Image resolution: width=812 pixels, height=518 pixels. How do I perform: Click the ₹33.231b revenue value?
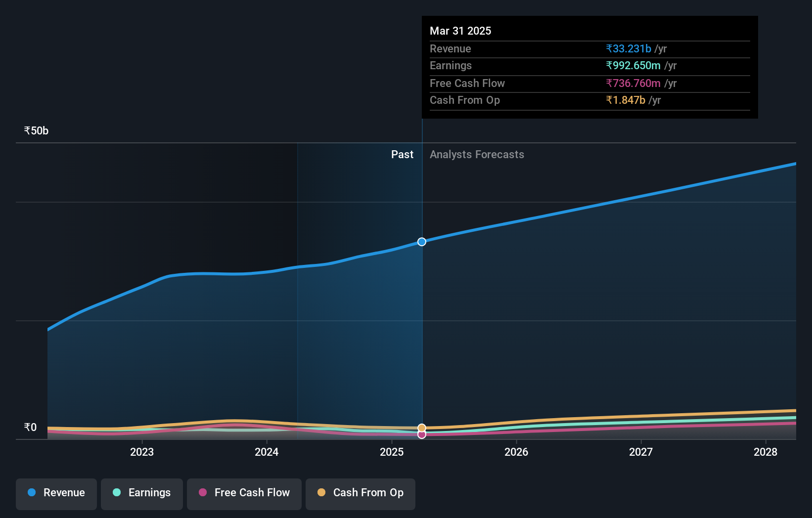(x=629, y=48)
